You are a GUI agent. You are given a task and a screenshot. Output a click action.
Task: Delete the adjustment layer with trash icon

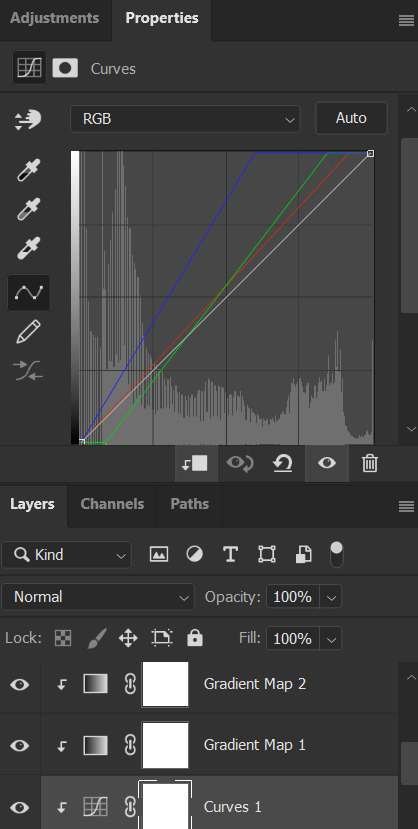369,464
